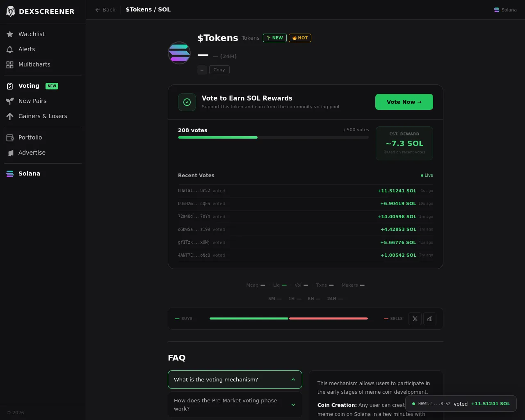Viewport: 525px width, 420px height.
Task: Open Alerts bell icon
Action: (10, 49)
